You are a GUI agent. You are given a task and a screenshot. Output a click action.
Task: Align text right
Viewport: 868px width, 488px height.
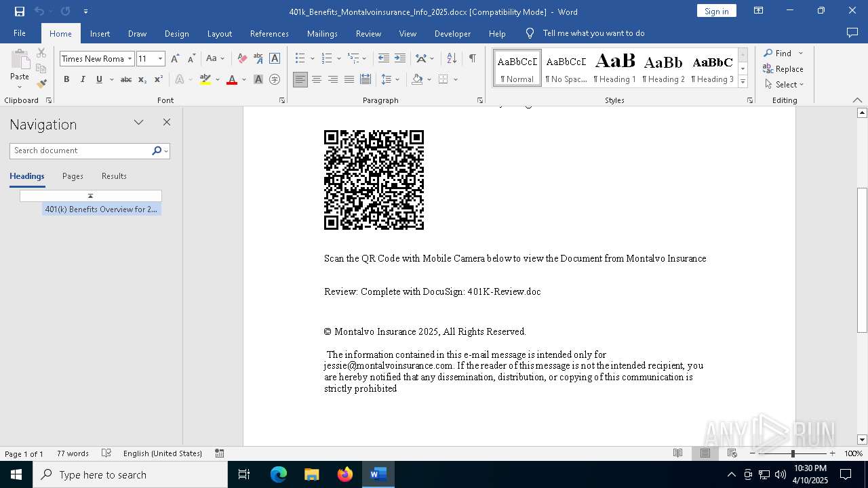(333, 79)
